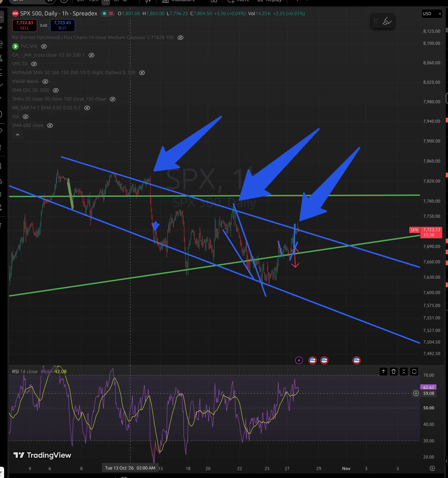Click the Nov label on time axis

346,468
